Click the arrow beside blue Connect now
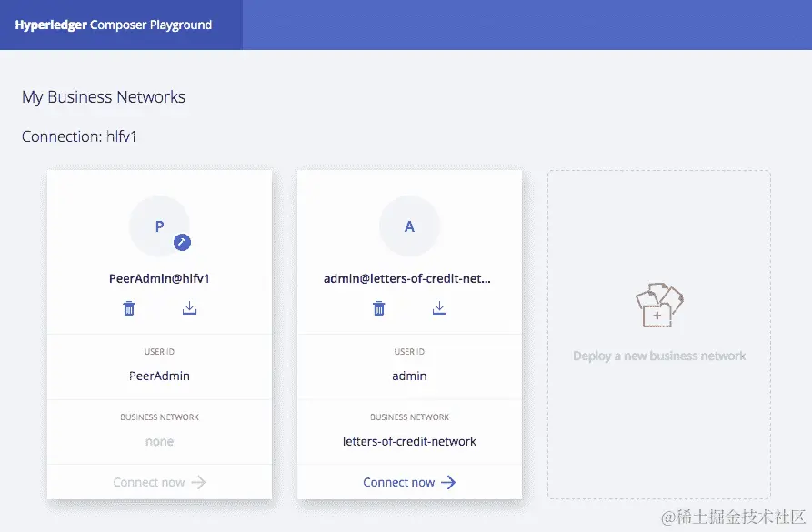Image resolution: width=812 pixels, height=532 pixels. tap(448, 482)
